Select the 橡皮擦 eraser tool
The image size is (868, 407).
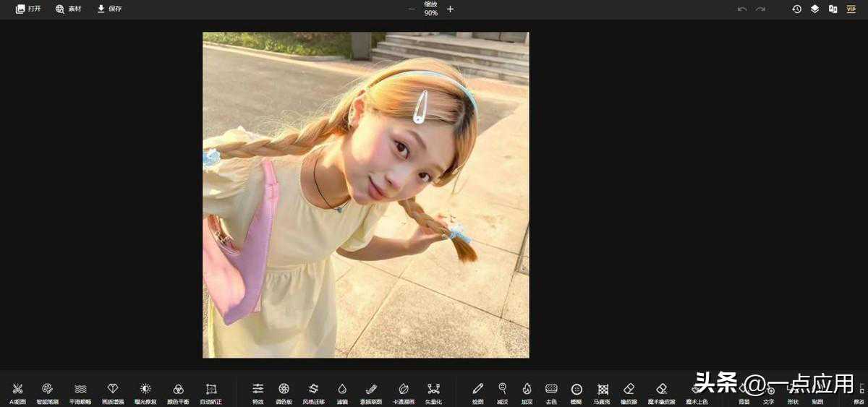[629, 393]
